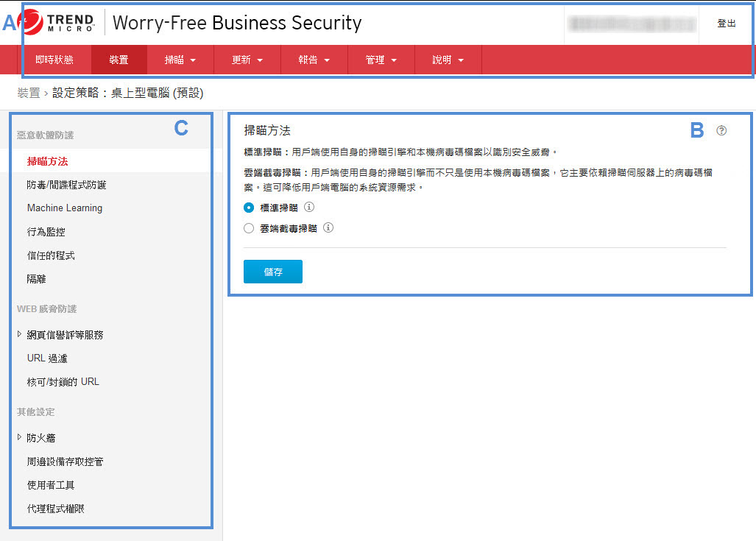Select the 標準掃瞄 radio button

[x=249, y=208]
